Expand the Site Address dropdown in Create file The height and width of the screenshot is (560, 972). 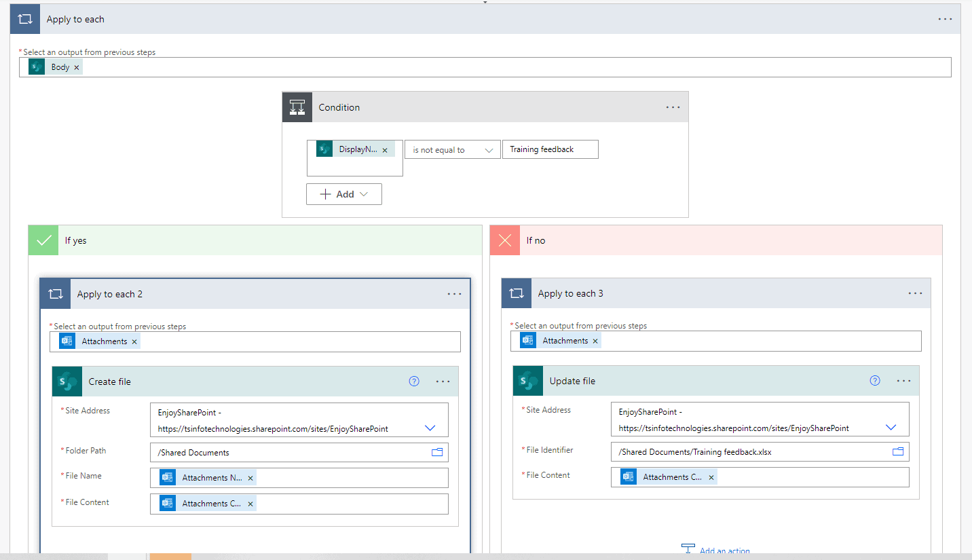pos(430,427)
